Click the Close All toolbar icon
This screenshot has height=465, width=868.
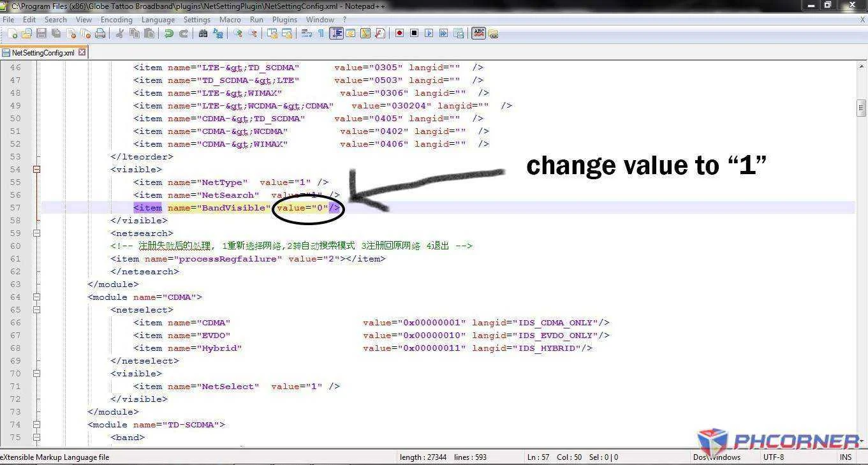(85, 33)
